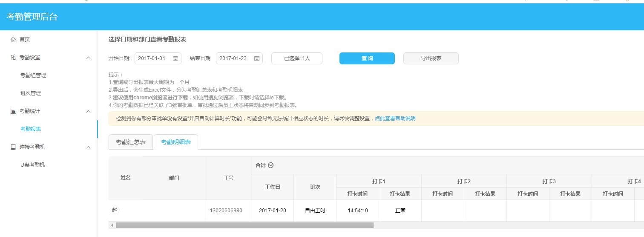Open the 点此查看帮助说明 help link

tap(395, 118)
